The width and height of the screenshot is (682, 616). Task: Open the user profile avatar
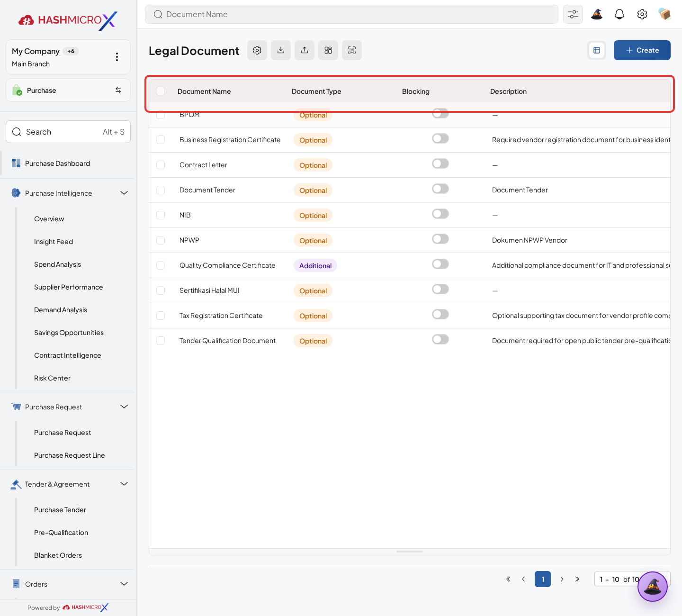[x=665, y=14]
